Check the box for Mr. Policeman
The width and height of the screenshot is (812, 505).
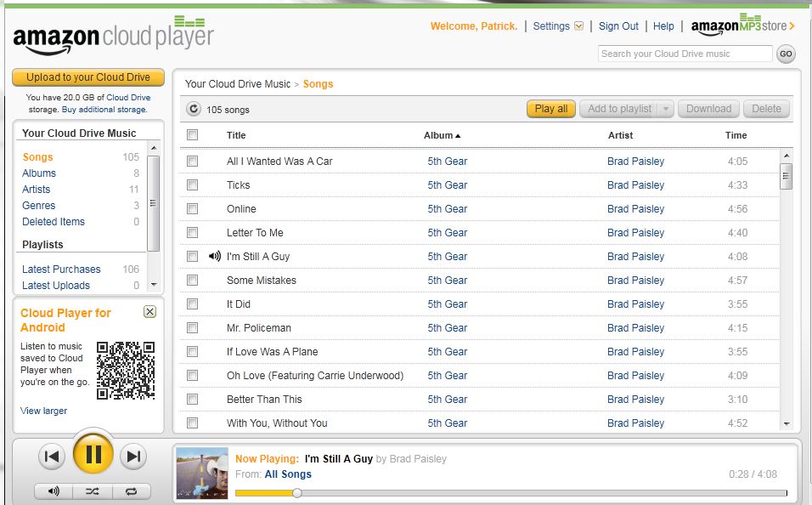coord(192,327)
